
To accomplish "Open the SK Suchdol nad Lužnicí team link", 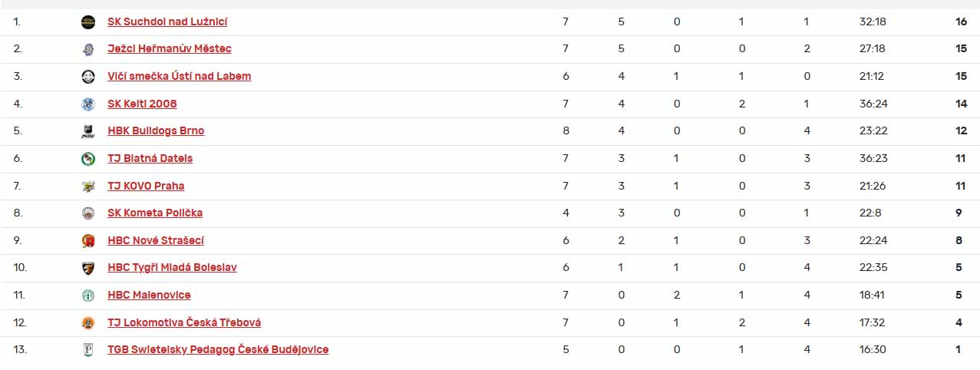I will (167, 21).
